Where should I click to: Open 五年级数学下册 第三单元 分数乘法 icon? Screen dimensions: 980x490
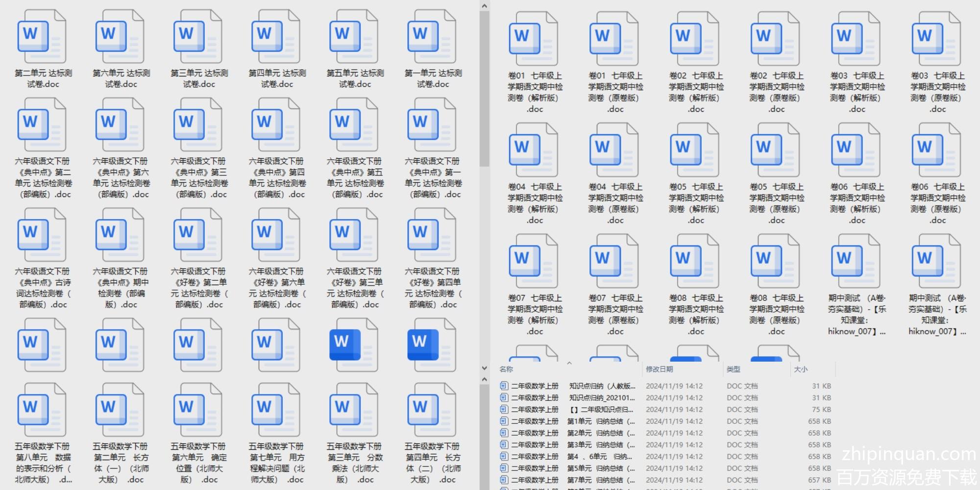click(354, 410)
